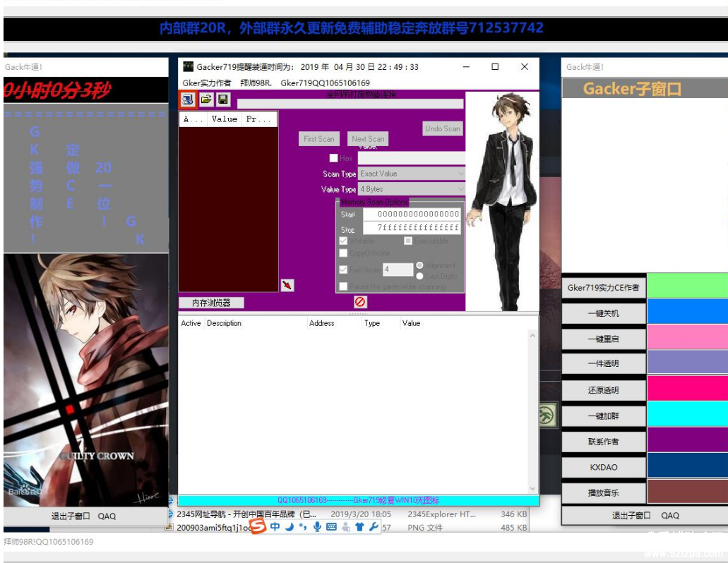
Task: Click the 2345网址导航 file name
Action: pos(246,514)
